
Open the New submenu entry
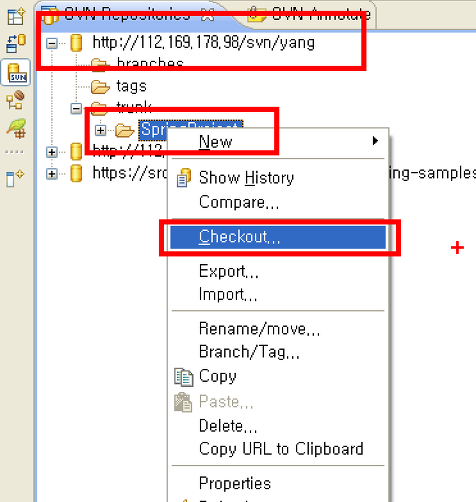[x=278, y=142]
